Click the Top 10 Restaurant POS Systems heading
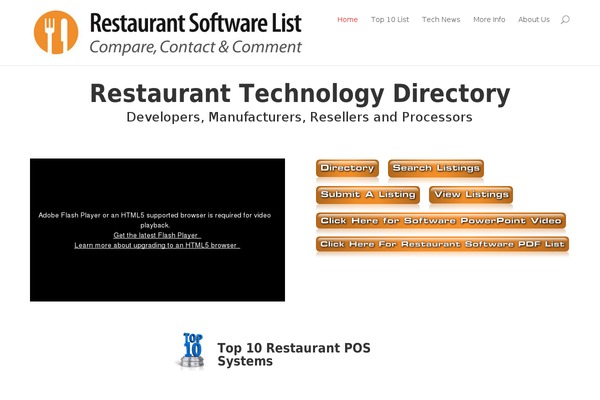 [293, 354]
